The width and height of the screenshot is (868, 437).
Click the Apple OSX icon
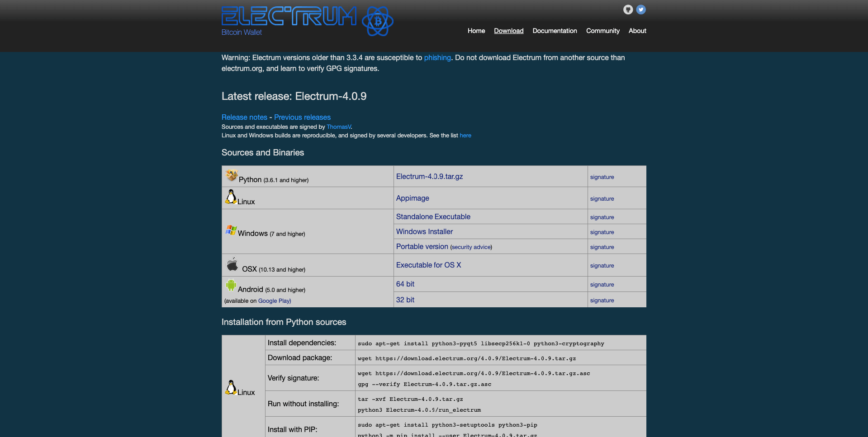tap(232, 264)
